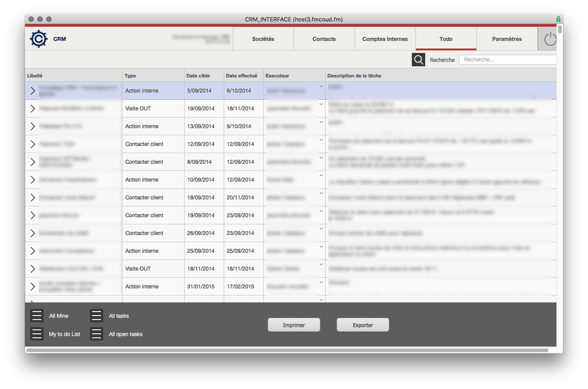Open Executeur dropdown in the 26/09/2014 row
Image resolution: width=588 pixels, height=389 pixels.
(x=321, y=229)
